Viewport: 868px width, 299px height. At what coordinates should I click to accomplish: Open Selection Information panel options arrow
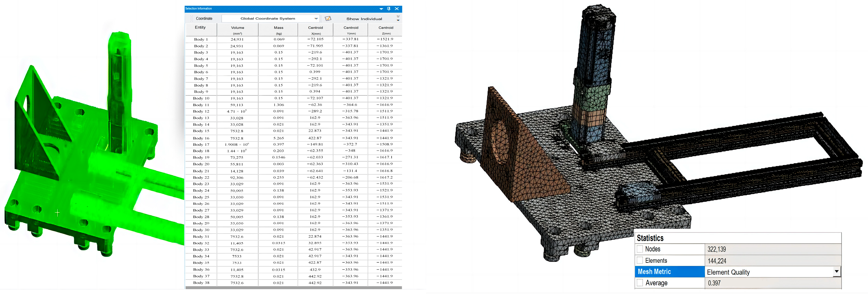pos(381,9)
